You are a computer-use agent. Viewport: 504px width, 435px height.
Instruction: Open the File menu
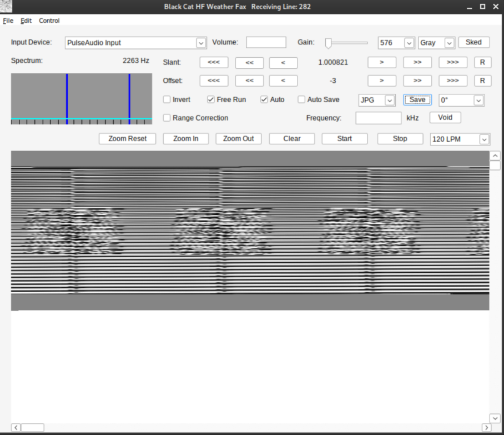click(x=8, y=21)
